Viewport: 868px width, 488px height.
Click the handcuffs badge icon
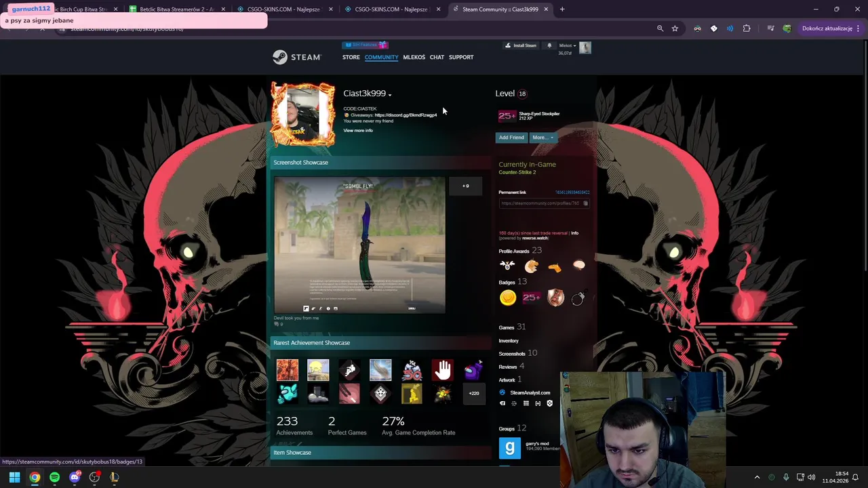[578, 298]
